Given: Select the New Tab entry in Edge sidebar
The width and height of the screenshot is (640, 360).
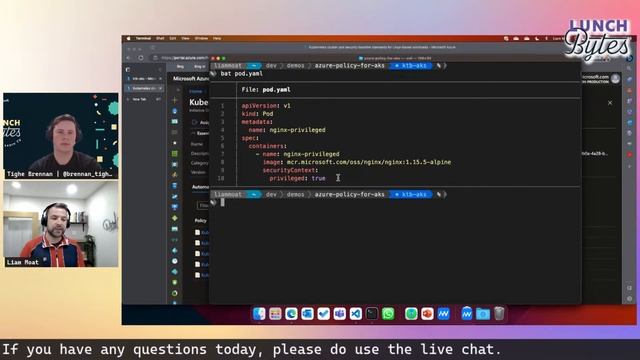Looking at the screenshot, I should click(x=139, y=99).
